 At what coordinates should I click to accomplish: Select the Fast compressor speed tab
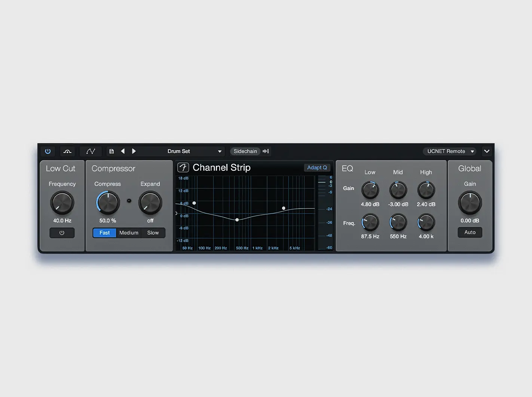(104, 233)
